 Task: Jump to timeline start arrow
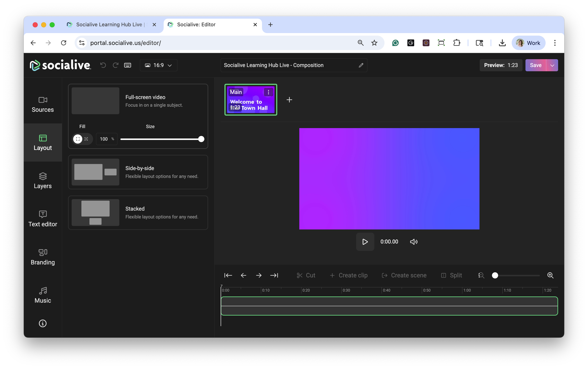228,275
